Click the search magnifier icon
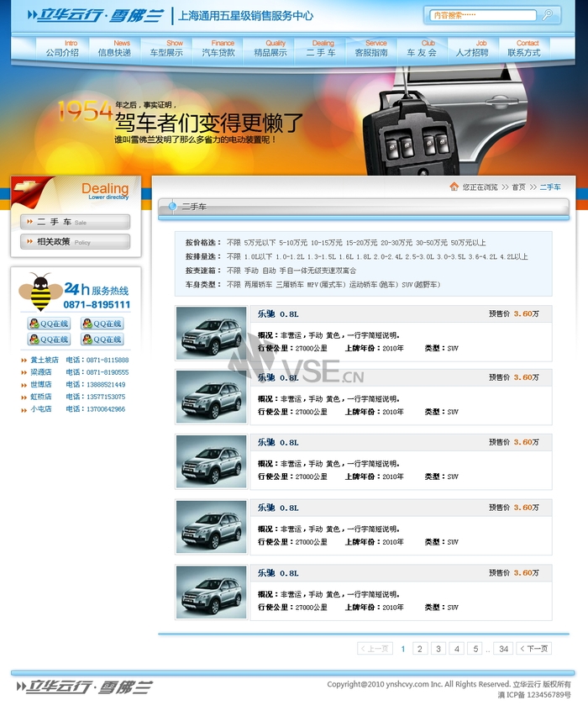Image resolution: width=588 pixels, height=716 pixels. point(547,15)
